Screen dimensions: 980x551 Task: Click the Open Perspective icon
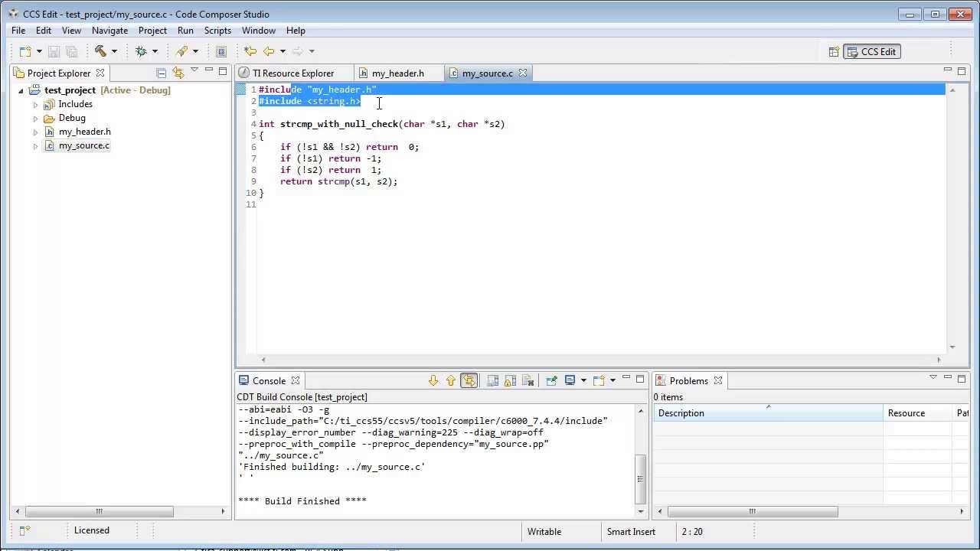[834, 52]
